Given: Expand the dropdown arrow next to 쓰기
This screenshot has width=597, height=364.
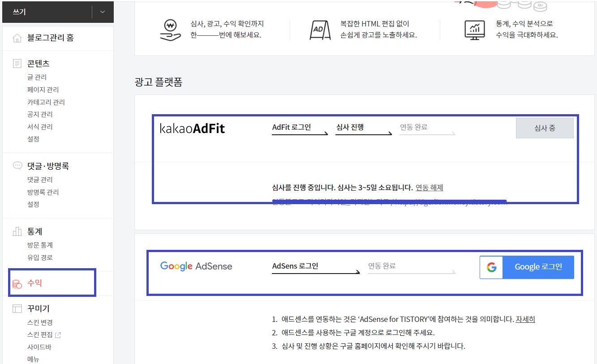Looking at the screenshot, I should [103, 12].
